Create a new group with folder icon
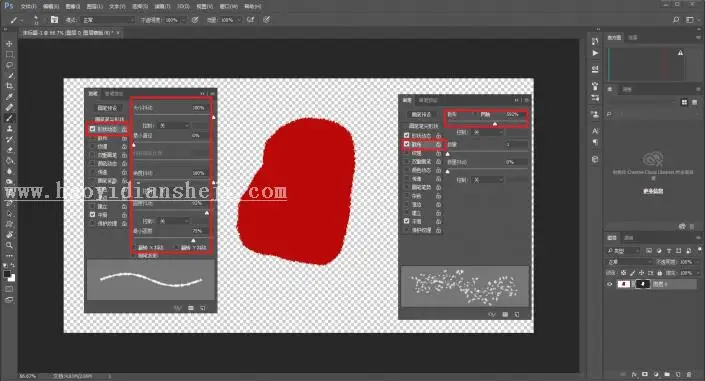 [x=667, y=374]
